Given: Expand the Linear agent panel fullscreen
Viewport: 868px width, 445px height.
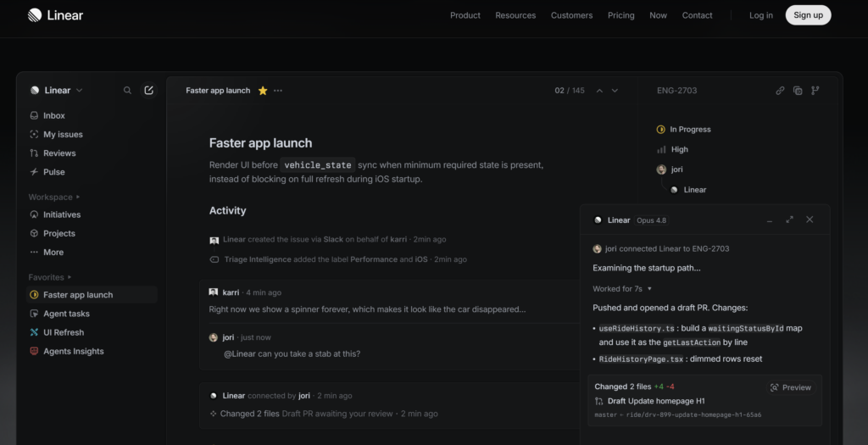Looking at the screenshot, I should coord(789,220).
